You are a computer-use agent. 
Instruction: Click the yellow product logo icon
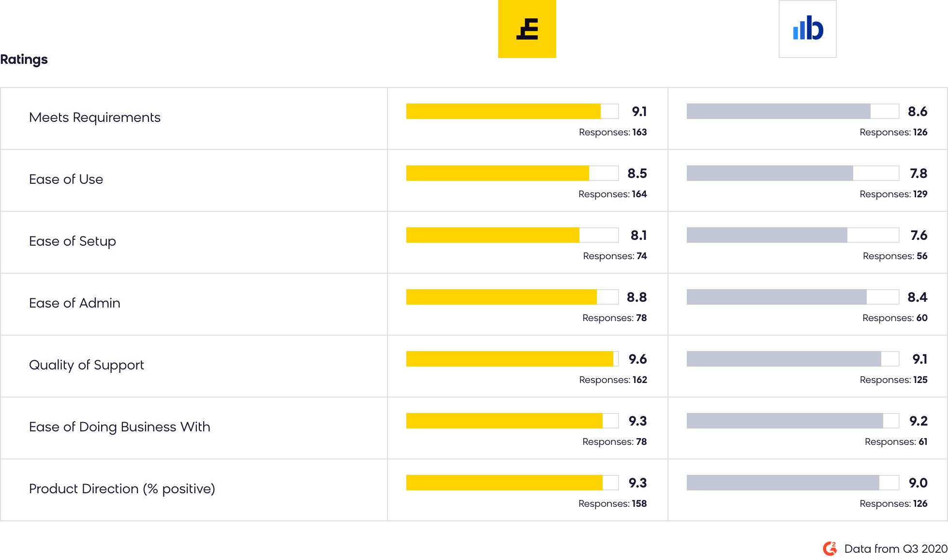click(527, 29)
